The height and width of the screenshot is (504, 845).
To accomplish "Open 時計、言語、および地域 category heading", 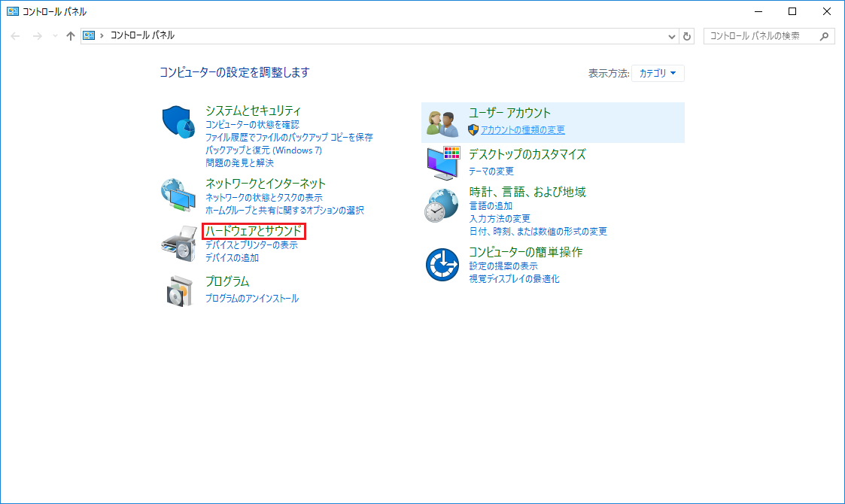I will coord(527,192).
